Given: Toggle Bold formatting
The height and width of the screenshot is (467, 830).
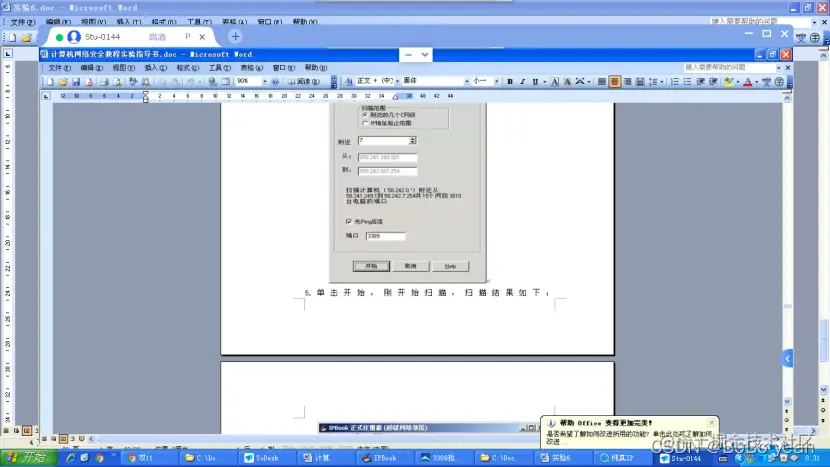Looking at the screenshot, I should [x=510, y=82].
